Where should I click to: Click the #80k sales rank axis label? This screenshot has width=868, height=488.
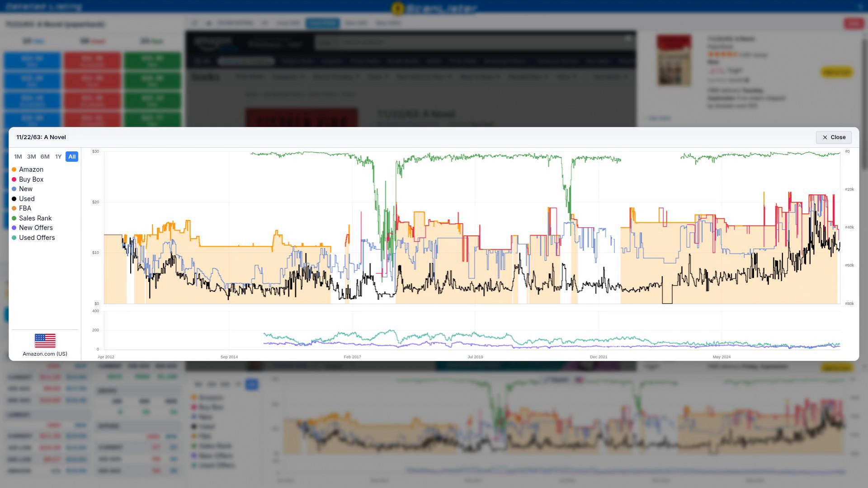pos(849,304)
